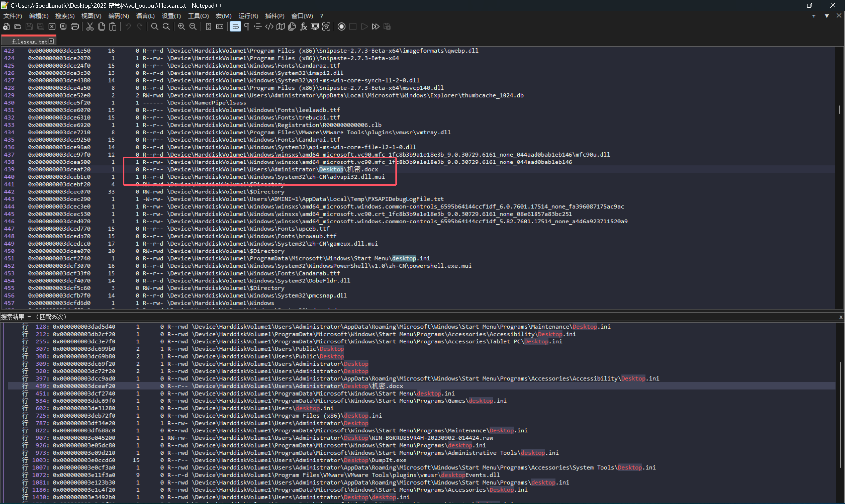
Task: Click the Print toolbar icon
Action: (x=75, y=26)
